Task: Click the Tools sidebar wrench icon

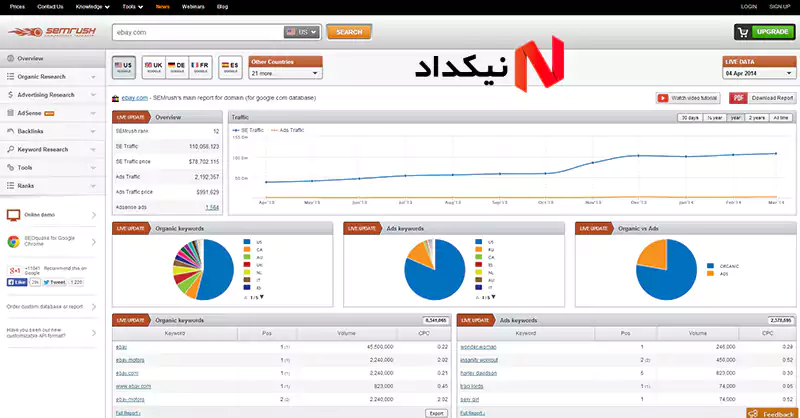Action: pos(10,167)
